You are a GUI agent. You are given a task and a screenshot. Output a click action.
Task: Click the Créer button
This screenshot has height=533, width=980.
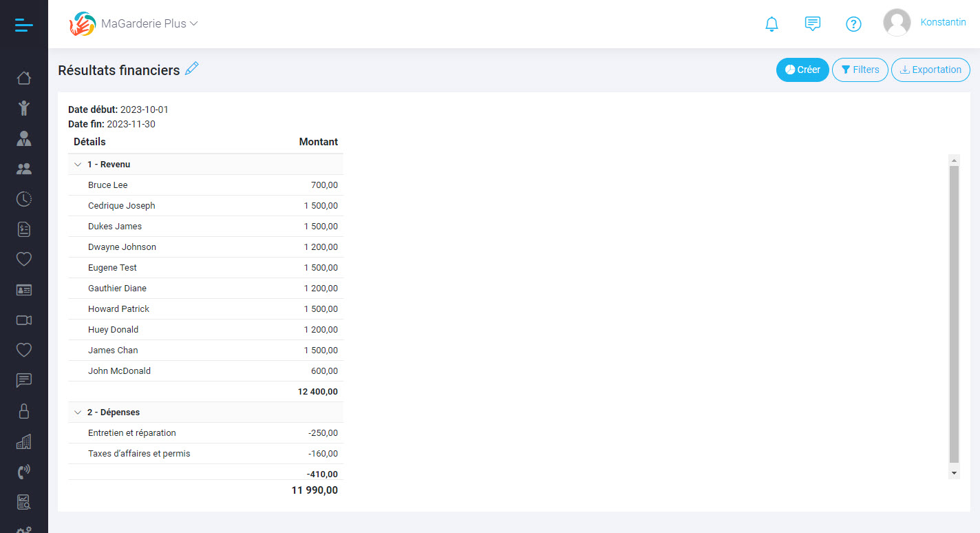(802, 70)
